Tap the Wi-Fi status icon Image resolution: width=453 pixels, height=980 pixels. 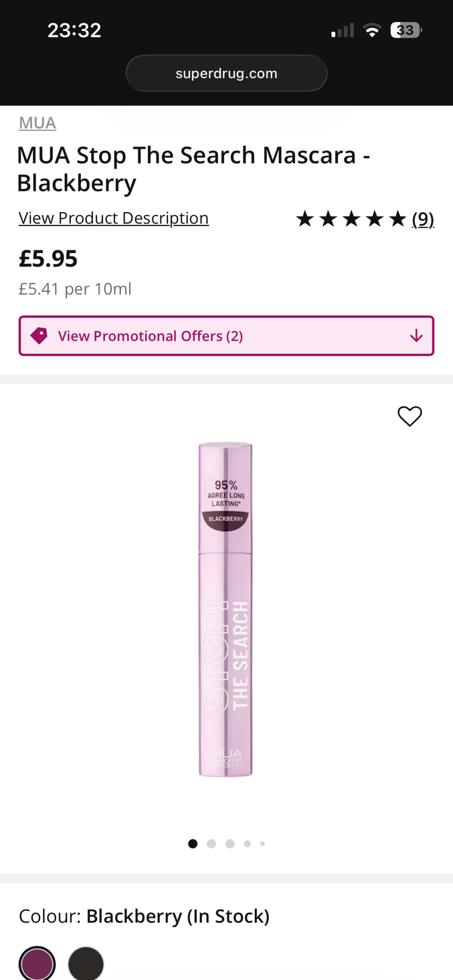pos(372,31)
